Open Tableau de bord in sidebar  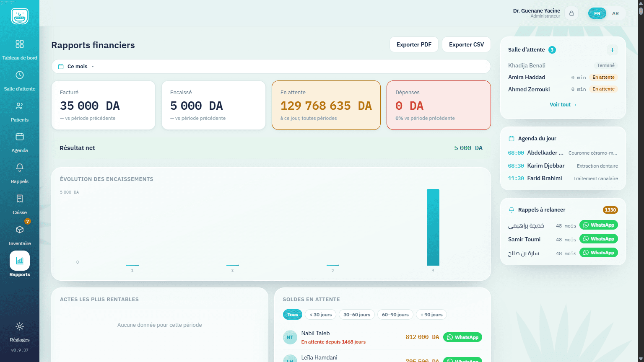click(20, 49)
